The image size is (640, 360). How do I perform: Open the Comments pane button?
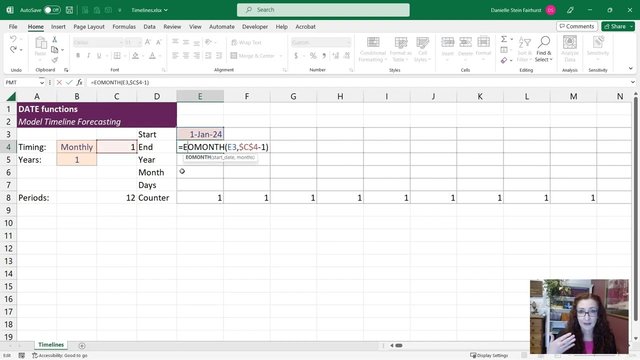pyautogui.click(x=577, y=26)
